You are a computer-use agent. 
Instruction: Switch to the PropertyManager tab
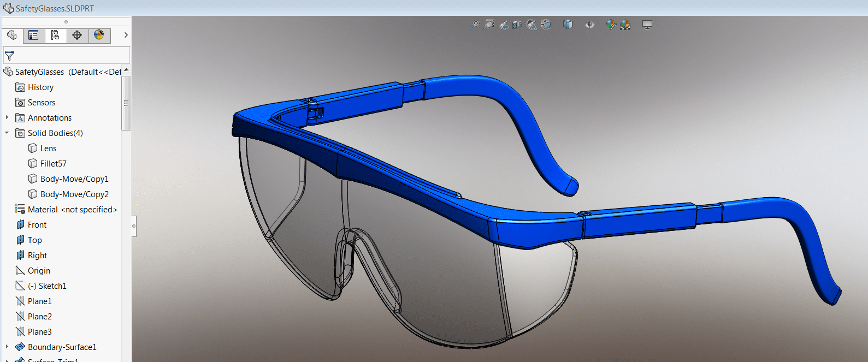[33, 35]
